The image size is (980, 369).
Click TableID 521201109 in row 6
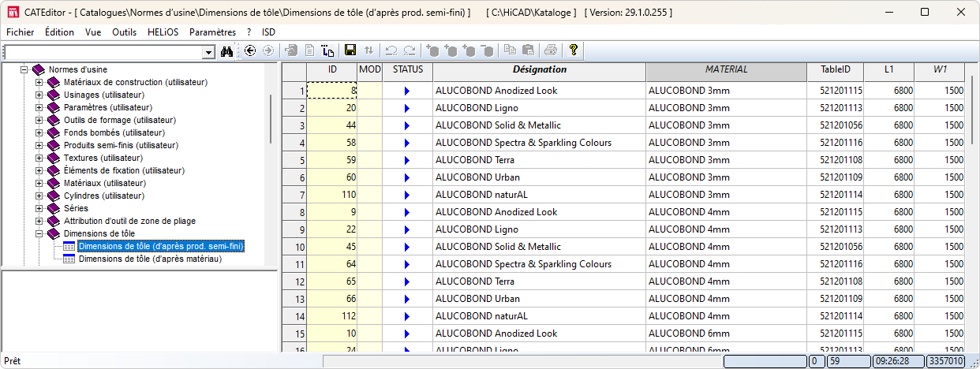tap(836, 177)
